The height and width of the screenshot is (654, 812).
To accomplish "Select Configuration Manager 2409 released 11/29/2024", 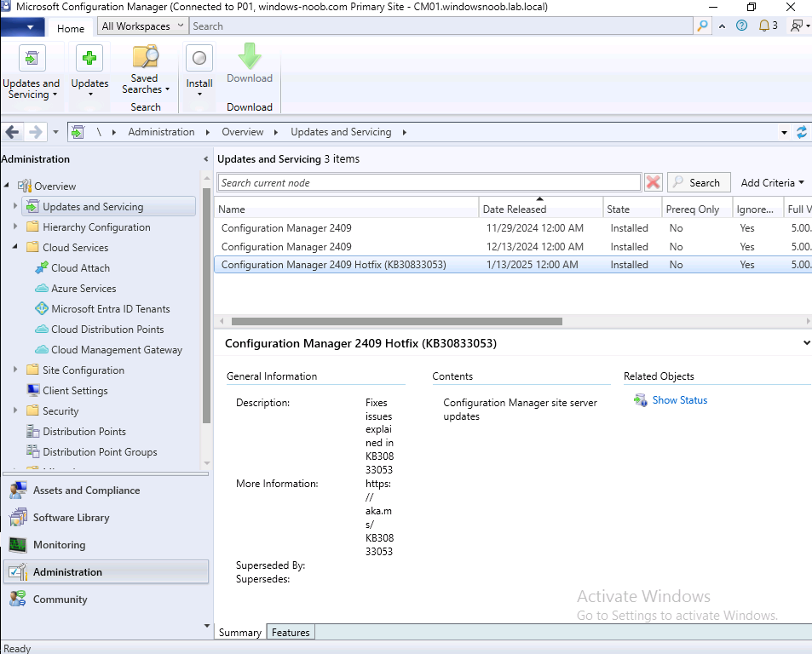I will point(513,227).
